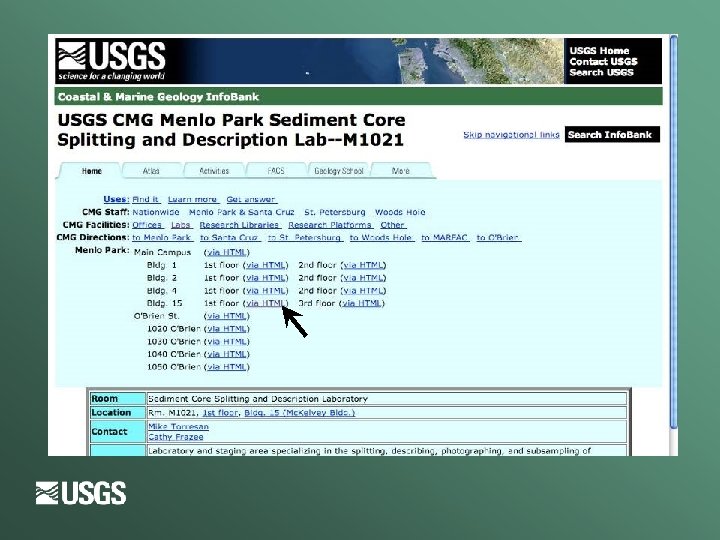Open directions to Santa Cruz
Screen dimensions: 720x540
coord(230,237)
